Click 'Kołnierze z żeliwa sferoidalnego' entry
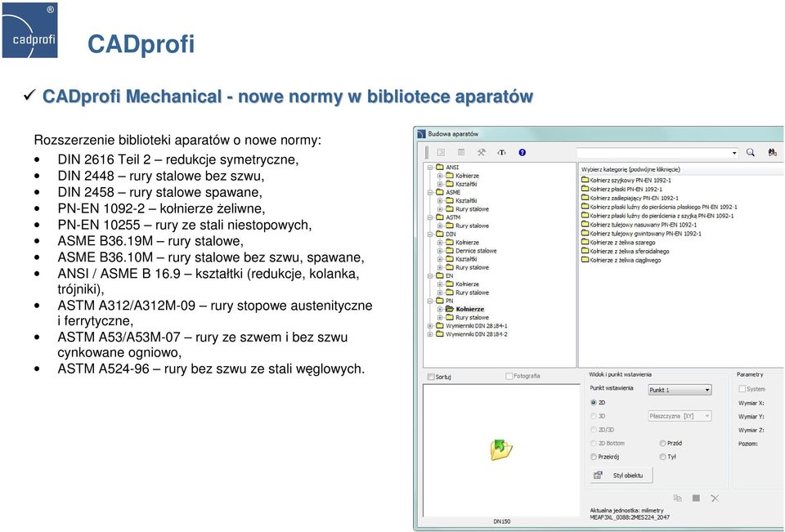 tap(630, 251)
